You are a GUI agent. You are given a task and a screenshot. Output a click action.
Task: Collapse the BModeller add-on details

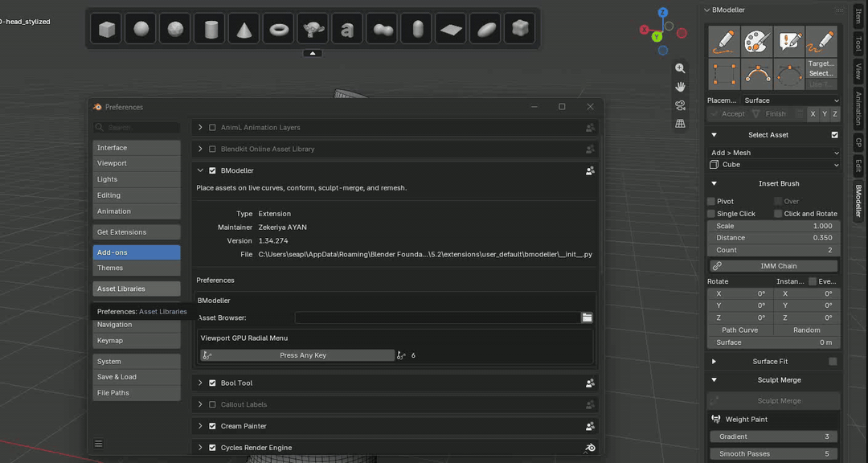coord(200,170)
